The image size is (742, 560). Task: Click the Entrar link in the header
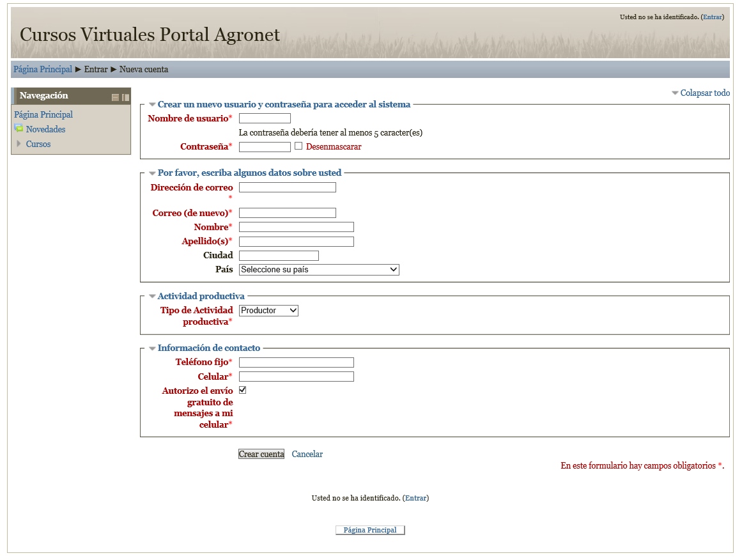click(712, 17)
